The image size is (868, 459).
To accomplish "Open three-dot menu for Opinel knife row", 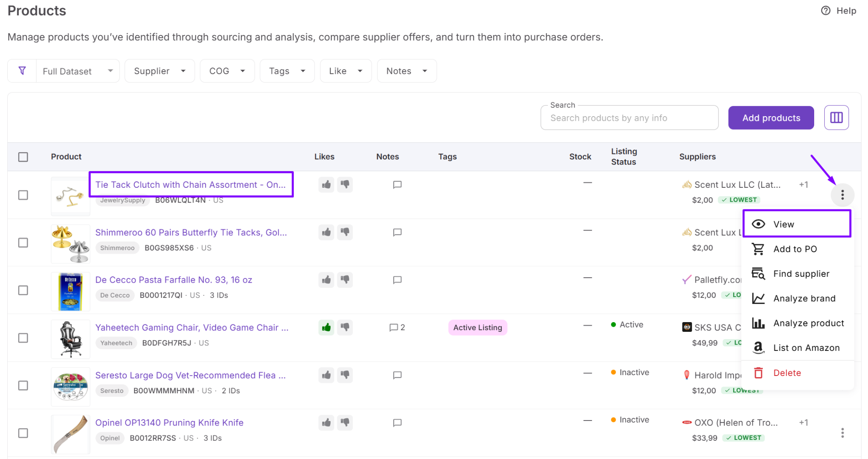I will coord(842,433).
